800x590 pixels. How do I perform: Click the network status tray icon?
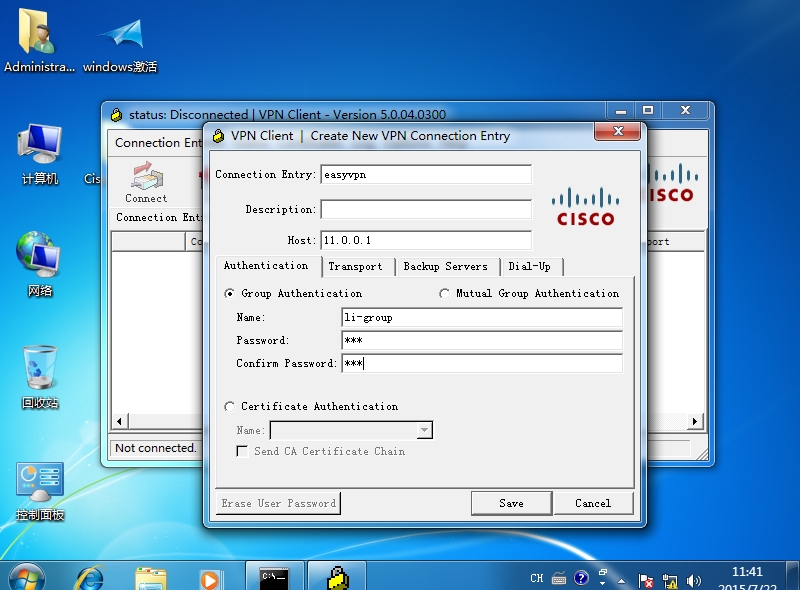[669, 581]
